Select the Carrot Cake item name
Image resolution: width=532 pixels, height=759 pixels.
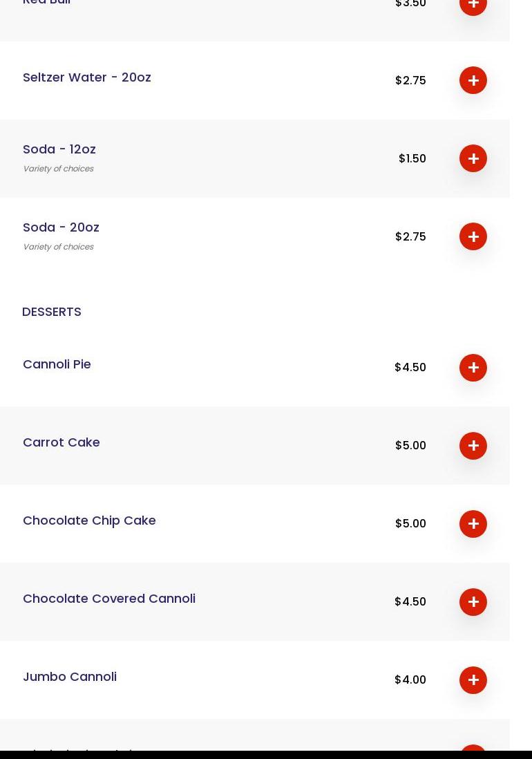pyautogui.click(x=61, y=442)
